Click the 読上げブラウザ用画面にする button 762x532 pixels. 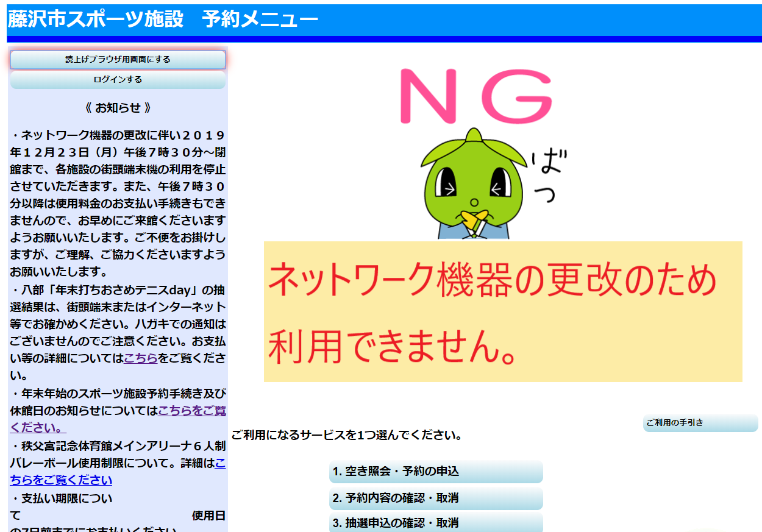pos(118,60)
